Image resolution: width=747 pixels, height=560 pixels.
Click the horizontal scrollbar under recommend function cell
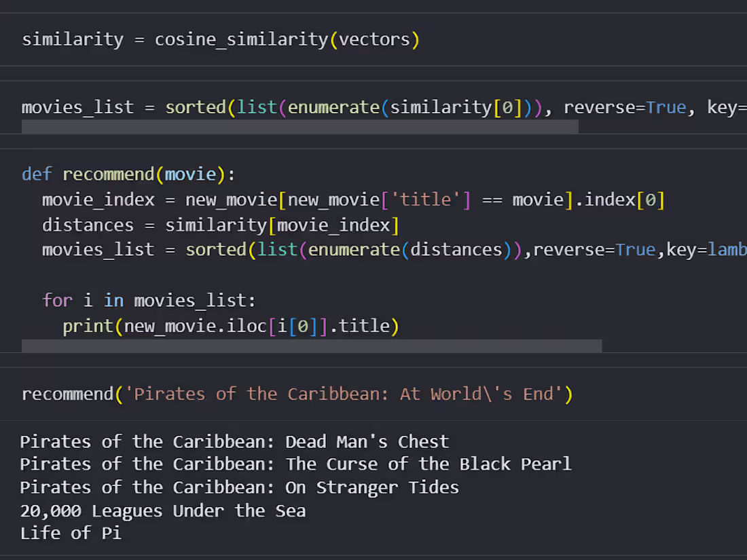click(x=312, y=346)
